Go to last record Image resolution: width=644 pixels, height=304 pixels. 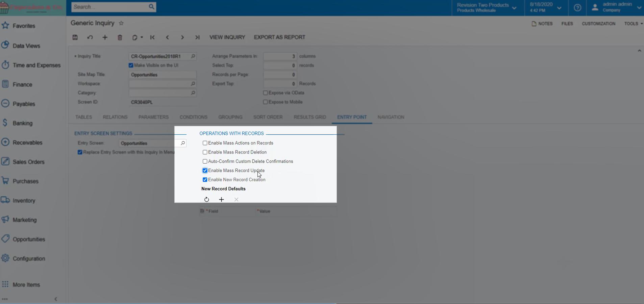(197, 37)
